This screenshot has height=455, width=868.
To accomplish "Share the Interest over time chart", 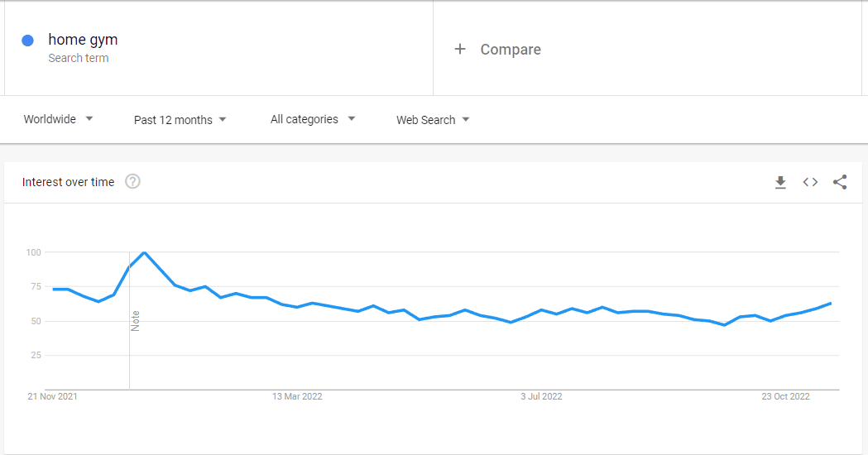I will pyautogui.click(x=840, y=182).
